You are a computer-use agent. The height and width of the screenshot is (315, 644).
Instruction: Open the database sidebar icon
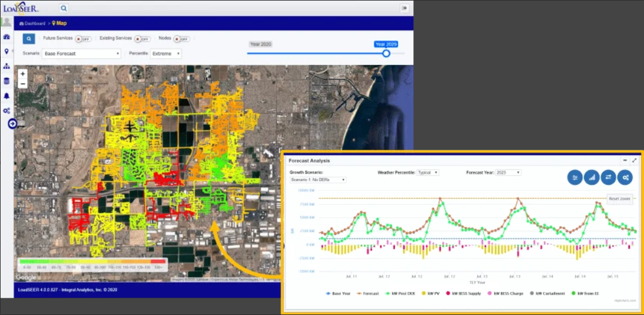pos(7,81)
